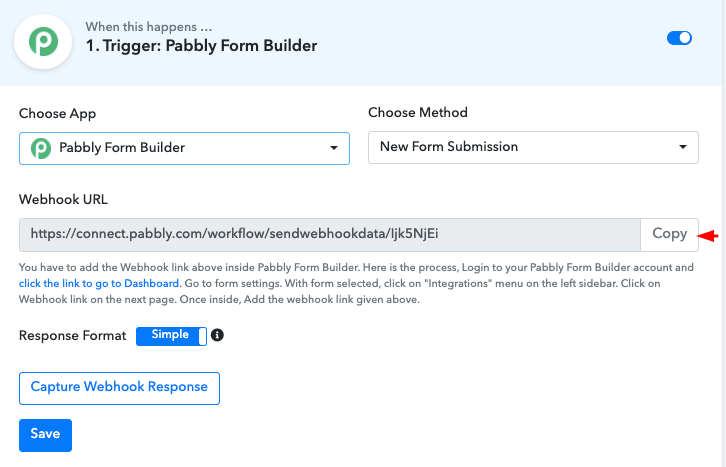Screen dimensions: 726x467
Task: Click the Response Format label
Action: [73, 336]
